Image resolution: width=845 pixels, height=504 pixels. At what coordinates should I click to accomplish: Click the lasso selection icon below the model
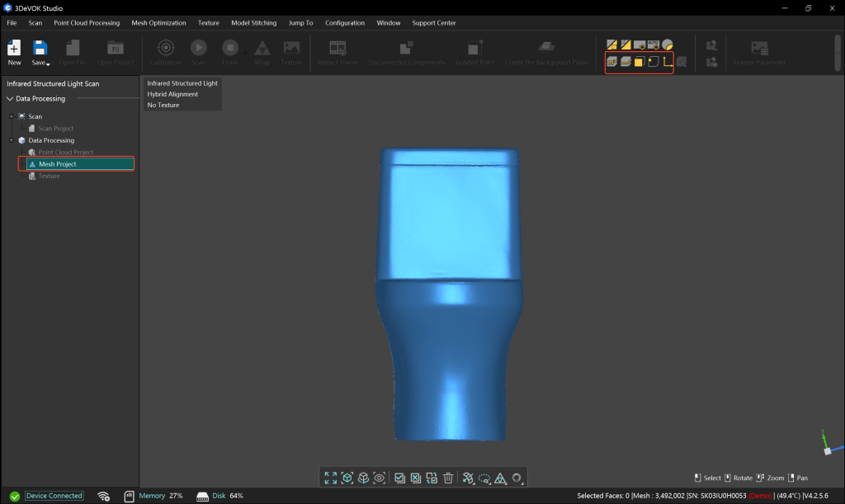click(x=485, y=478)
